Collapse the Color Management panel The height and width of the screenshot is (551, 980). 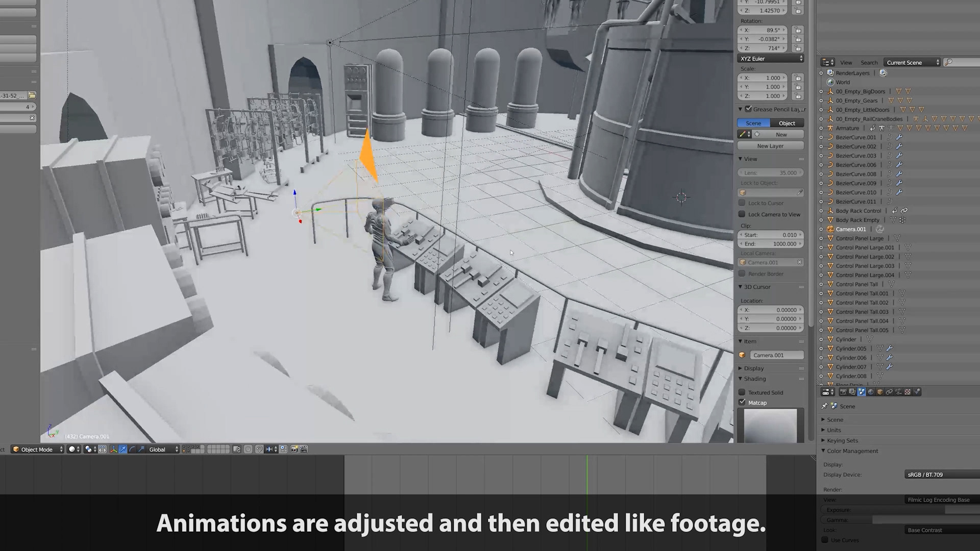(x=852, y=451)
